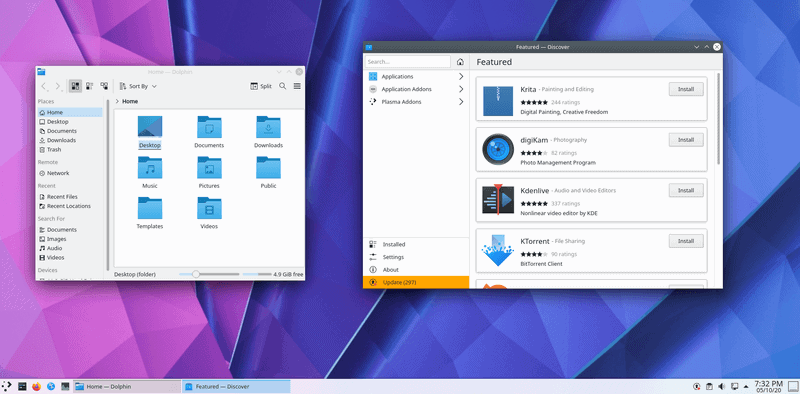Select the Videos folder icon in file view
800x394 pixels.
209,208
